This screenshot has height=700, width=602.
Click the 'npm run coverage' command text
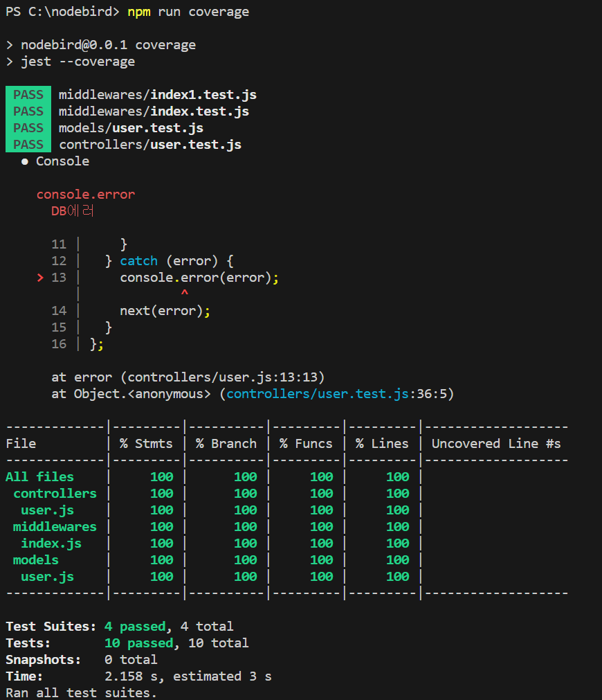tap(188, 12)
